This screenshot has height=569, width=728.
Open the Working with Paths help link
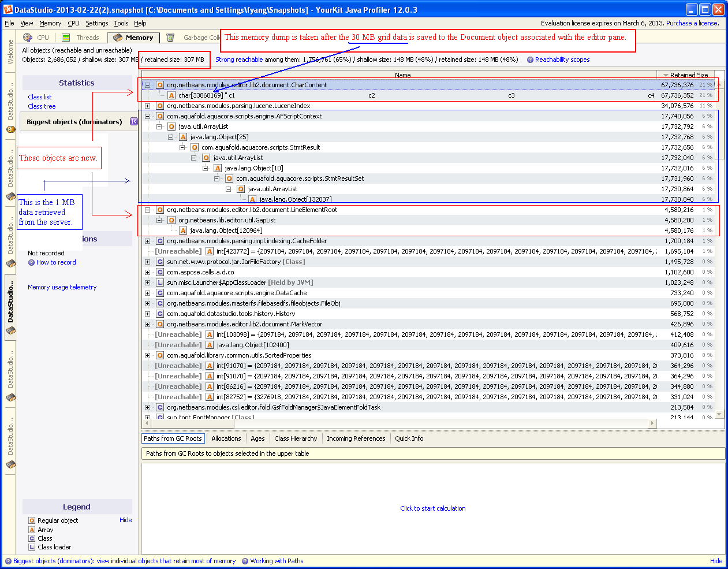(x=277, y=561)
